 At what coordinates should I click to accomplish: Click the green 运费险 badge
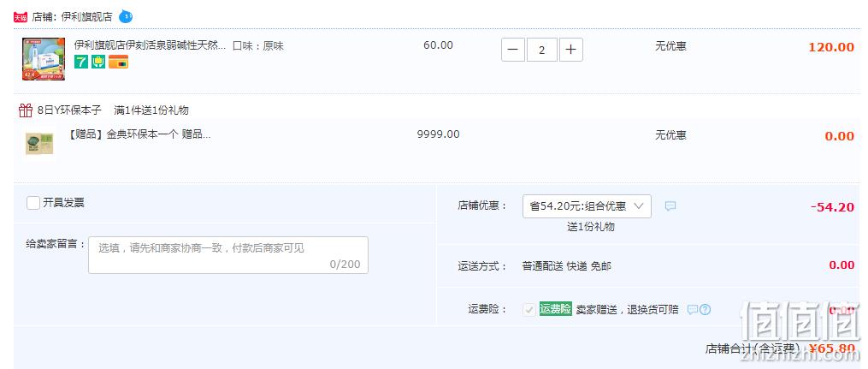pos(555,309)
